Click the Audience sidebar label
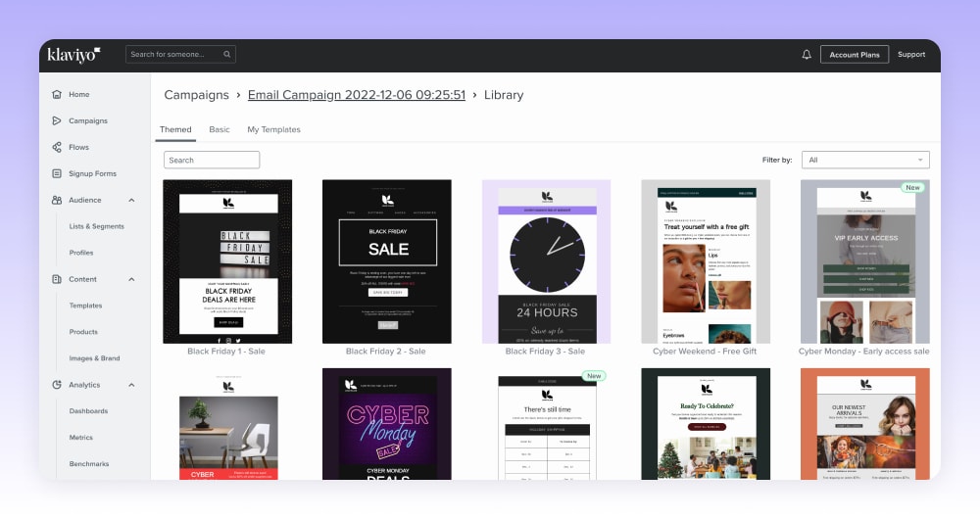The image size is (980, 519). pos(85,200)
